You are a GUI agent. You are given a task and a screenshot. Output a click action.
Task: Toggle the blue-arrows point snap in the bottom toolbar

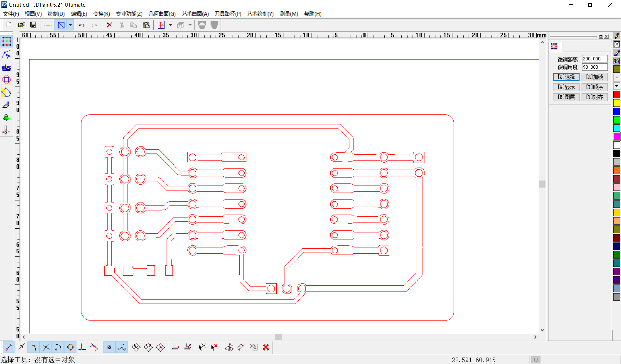pos(21,347)
